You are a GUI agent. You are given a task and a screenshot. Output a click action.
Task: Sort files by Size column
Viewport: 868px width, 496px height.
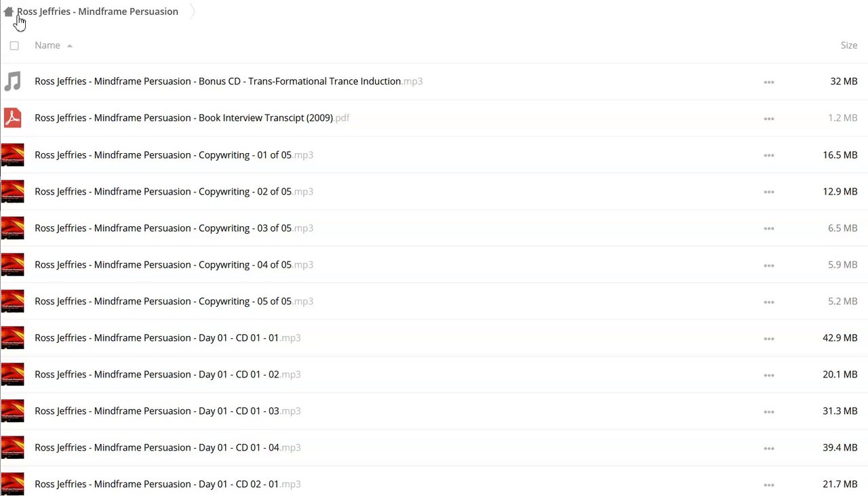coord(849,45)
